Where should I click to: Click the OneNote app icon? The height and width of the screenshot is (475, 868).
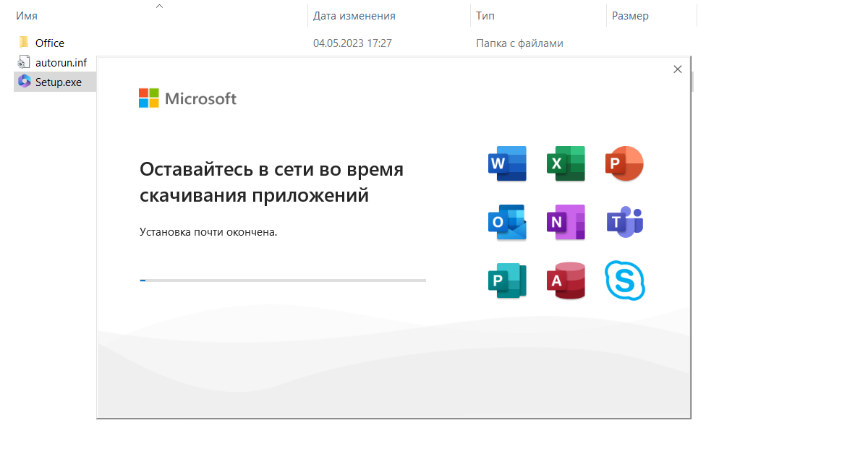coord(566,223)
